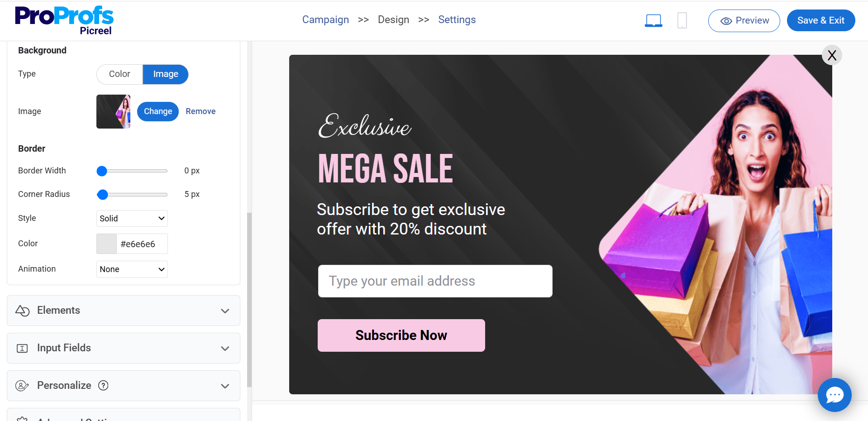Click the Personalize section icon

click(22, 386)
